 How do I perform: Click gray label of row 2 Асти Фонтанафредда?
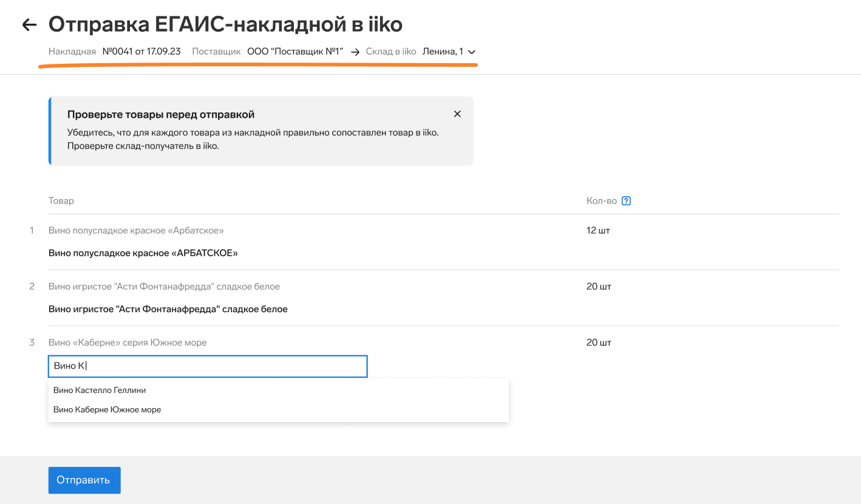coord(164,287)
